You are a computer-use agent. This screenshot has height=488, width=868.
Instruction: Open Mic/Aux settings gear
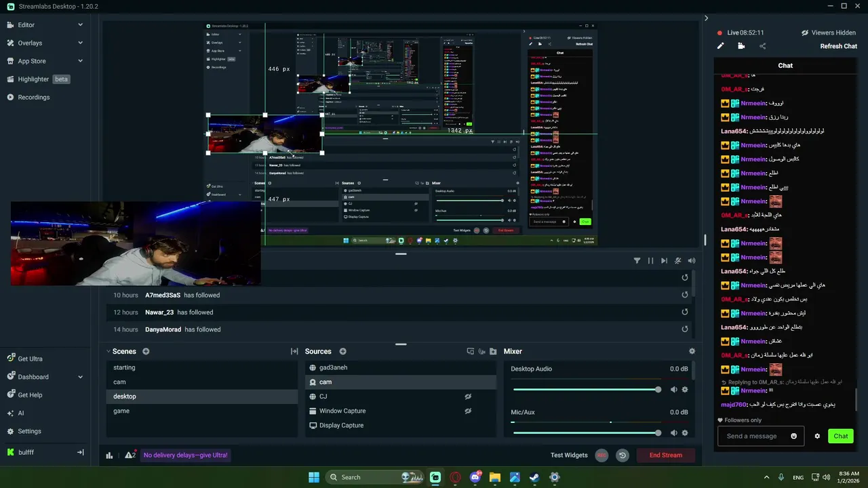[x=685, y=432]
